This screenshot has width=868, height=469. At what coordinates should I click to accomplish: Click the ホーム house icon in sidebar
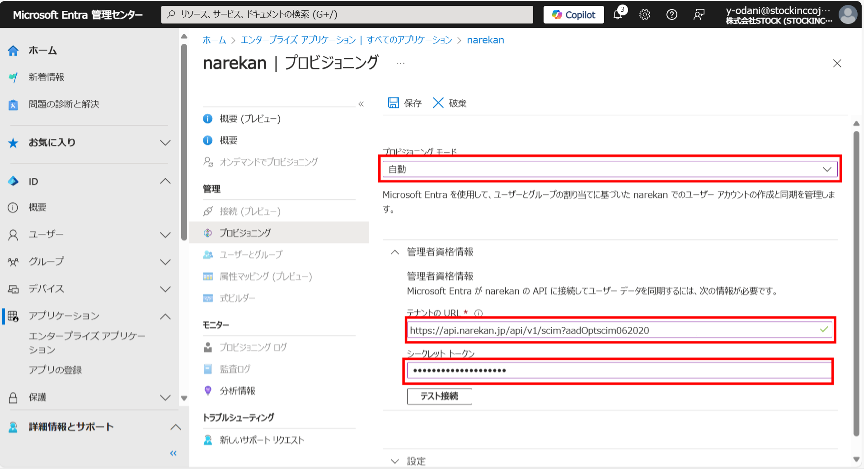[13, 51]
